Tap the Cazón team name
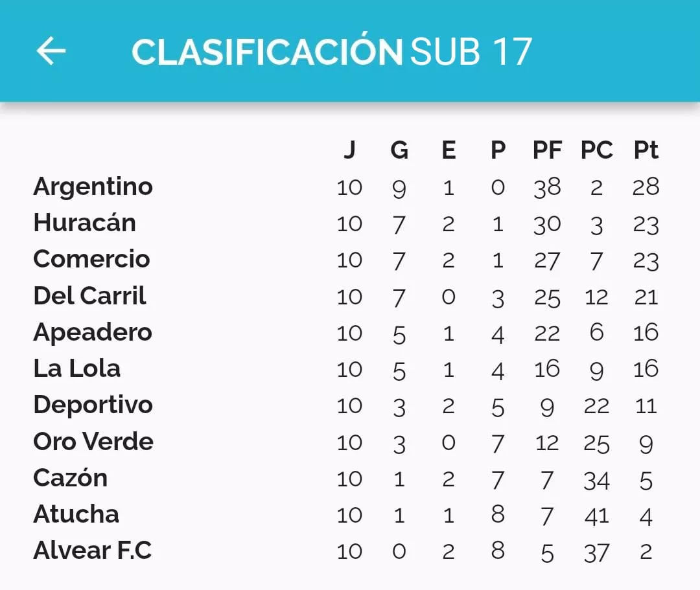The image size is (700, 590). tap(70, 478)
